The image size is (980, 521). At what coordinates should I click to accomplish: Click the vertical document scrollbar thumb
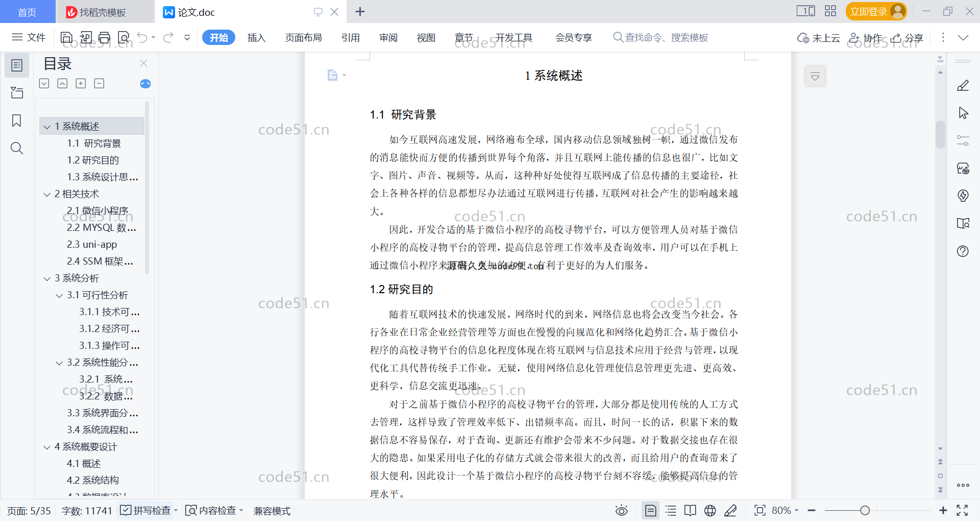coord(940,134)
